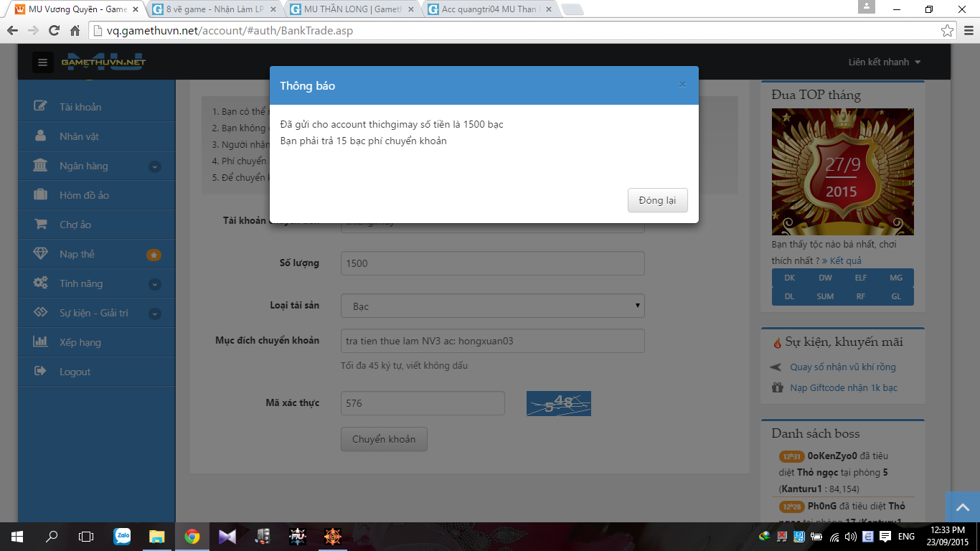Switch to the Acc quangtri04 browser tab
980x551 pixels.
pos(491,9)
